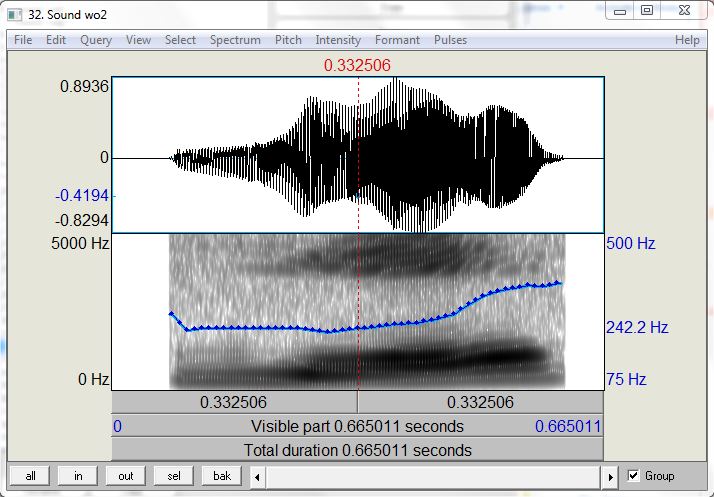Click the 'bak' zoom button

tap(222, 476)
